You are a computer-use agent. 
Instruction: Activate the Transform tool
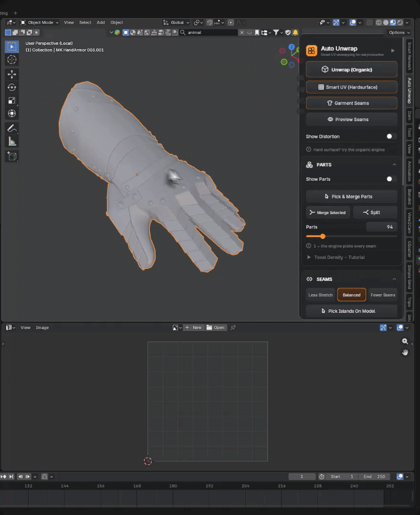click(12, 113)
